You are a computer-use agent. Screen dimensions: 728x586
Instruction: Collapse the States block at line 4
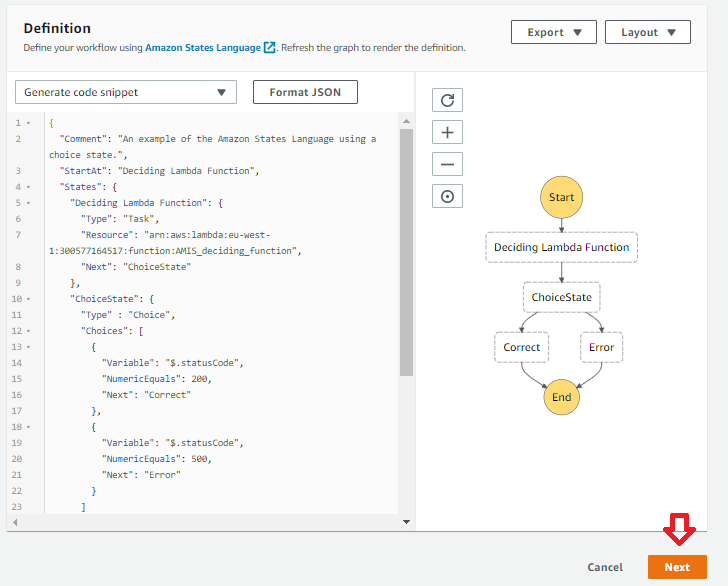click(x=28, y=187)
